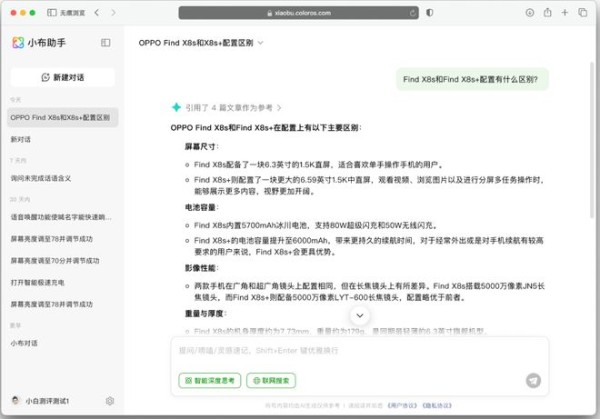
Task: Click the send message arrow button
Action: (x=533, y=380)
